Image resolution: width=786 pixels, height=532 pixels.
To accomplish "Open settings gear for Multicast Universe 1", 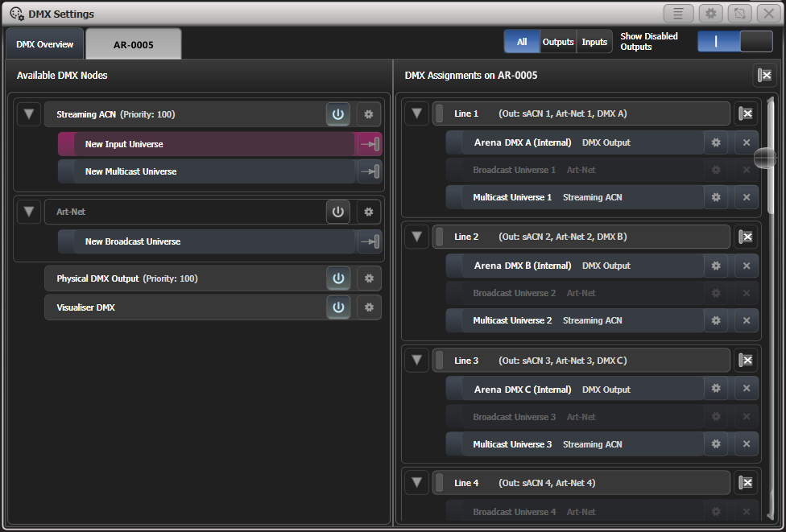I will (716, 197).
